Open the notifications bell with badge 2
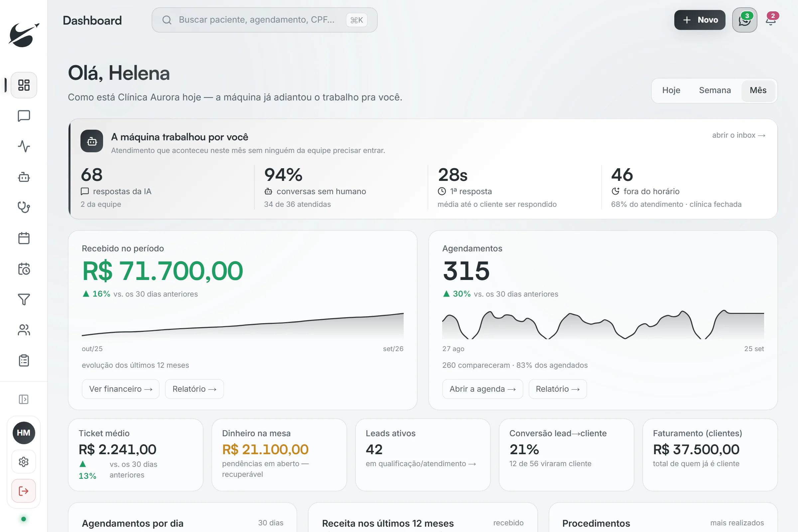Viewport: 798px width, 532px height. click(x=771, y=20)
